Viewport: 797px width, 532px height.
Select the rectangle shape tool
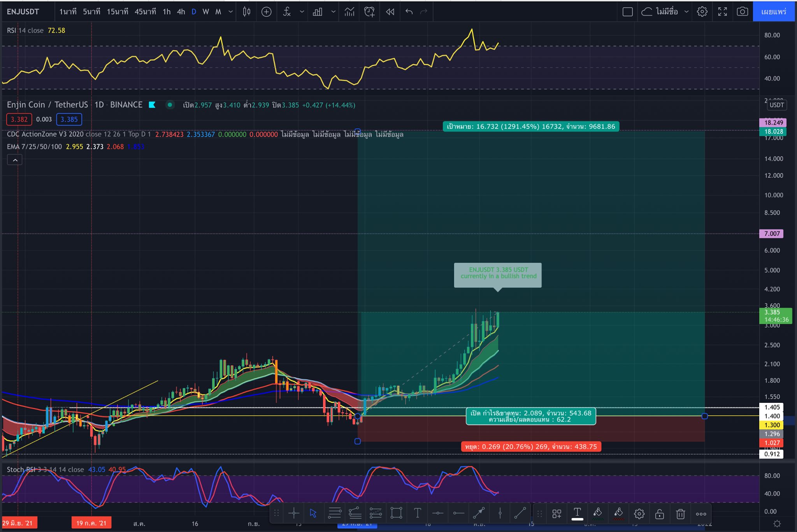click(396, 514)
